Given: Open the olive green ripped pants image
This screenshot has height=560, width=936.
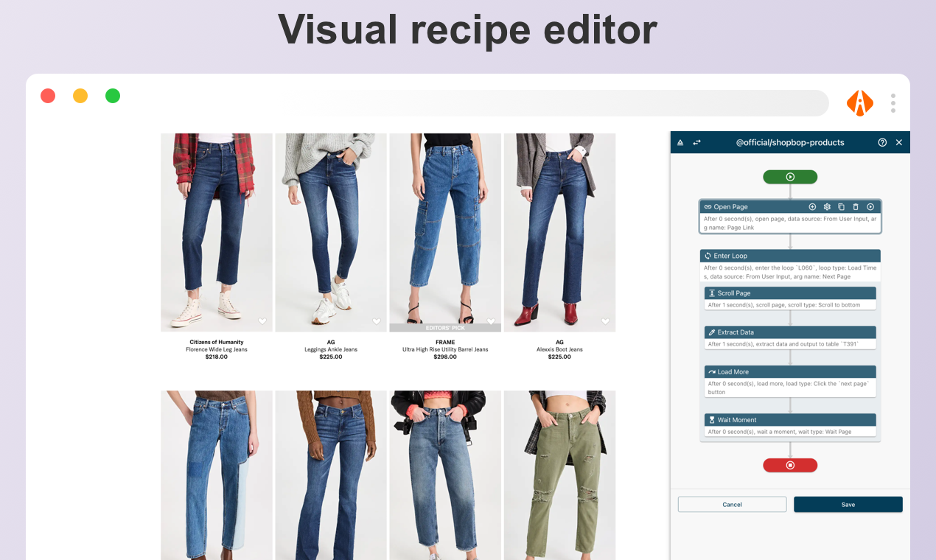Looking at the screenshot, I should [x=559, y=475].
